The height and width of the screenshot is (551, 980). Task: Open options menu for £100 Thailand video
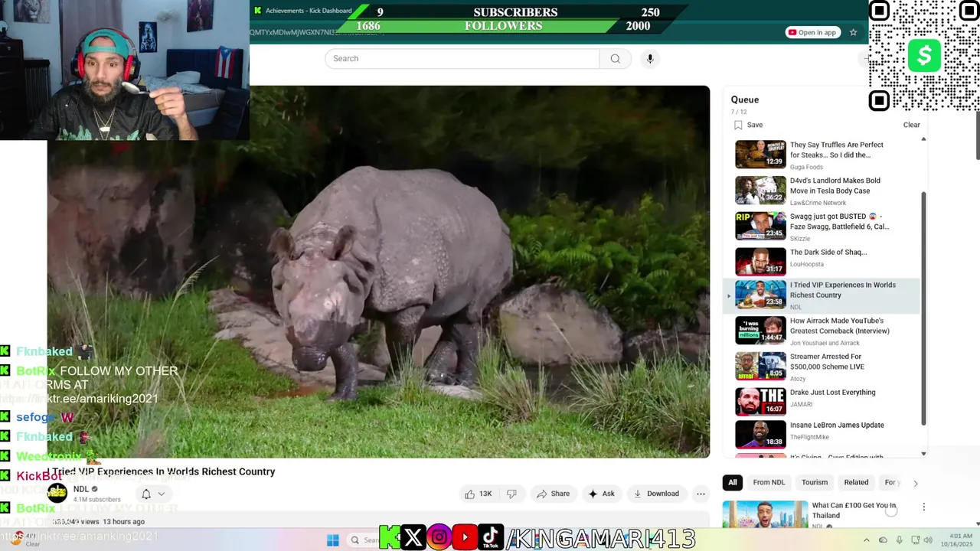point(923,507)
